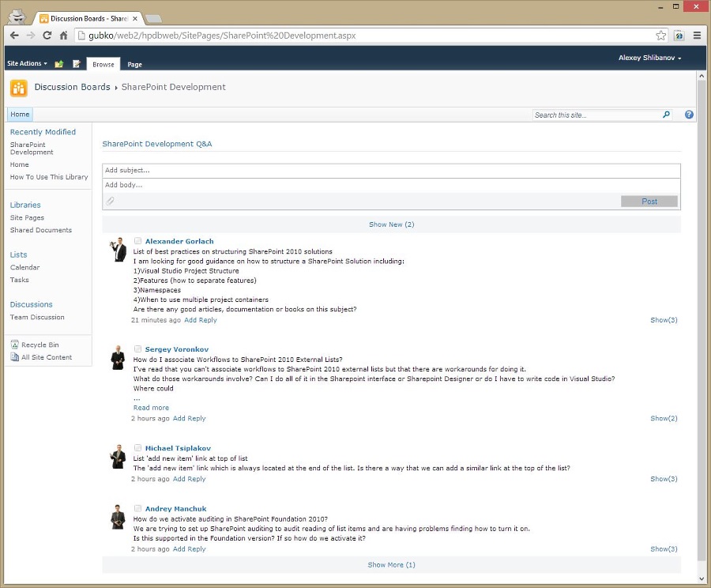Click the attachment paperclip icon
The image size is (711, 588).
(x=110, y=201)
